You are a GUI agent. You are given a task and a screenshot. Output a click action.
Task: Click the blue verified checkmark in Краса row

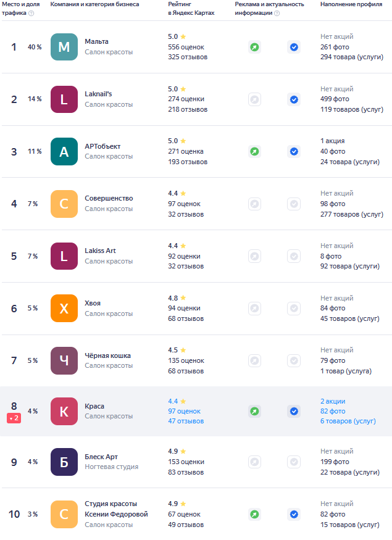(294, 411)
